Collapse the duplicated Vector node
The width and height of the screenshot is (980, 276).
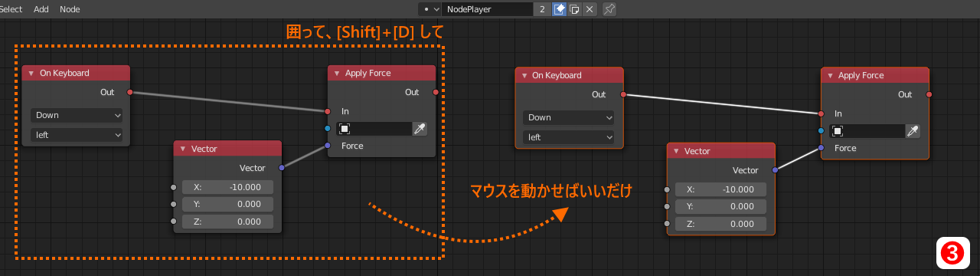click(x=676, y=151)
